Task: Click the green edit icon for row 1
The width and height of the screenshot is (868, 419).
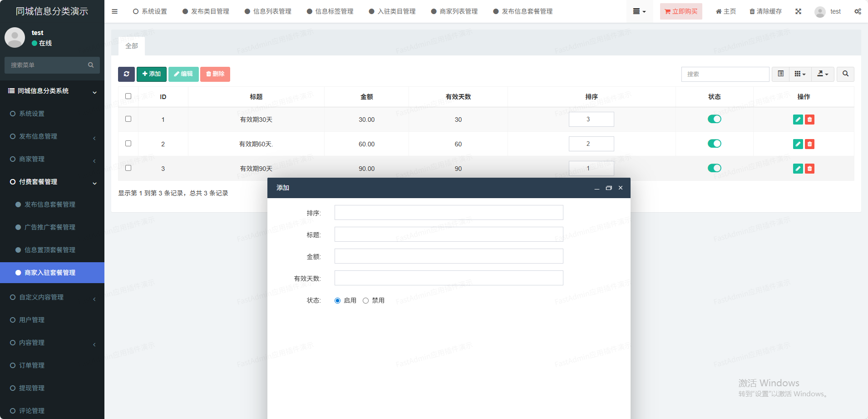Action: click(798, 120)
